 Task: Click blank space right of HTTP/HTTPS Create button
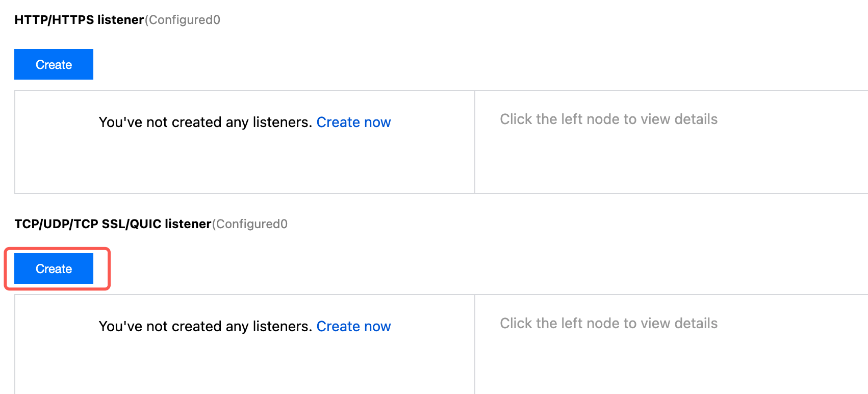(x=306, y=65)
